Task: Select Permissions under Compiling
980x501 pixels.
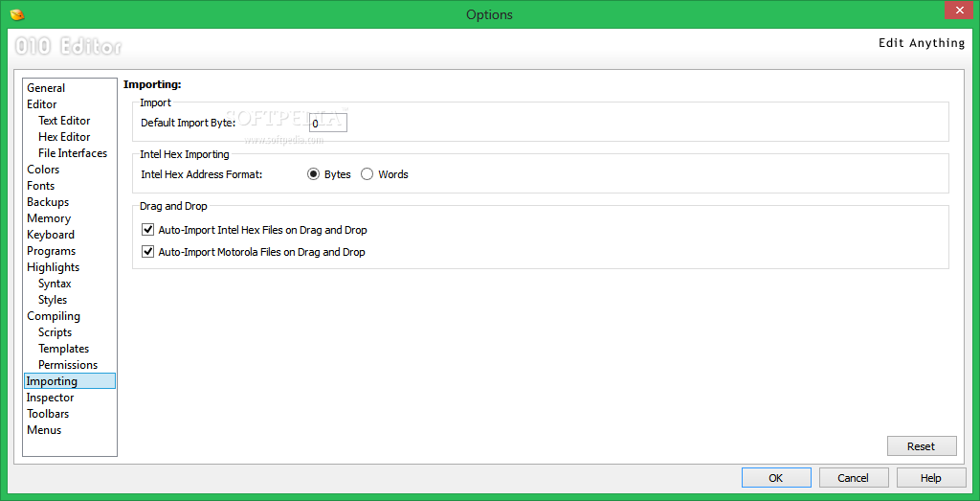Action: 68,365
